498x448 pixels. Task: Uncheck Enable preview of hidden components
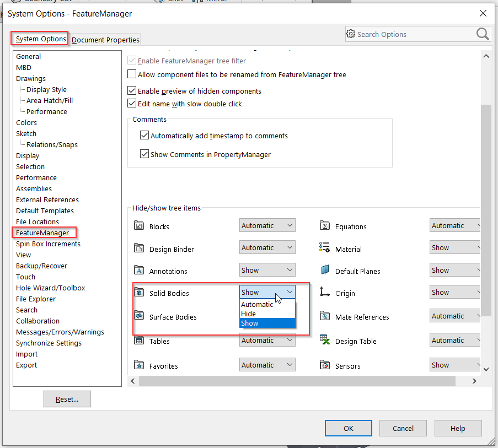coord(132,91)
